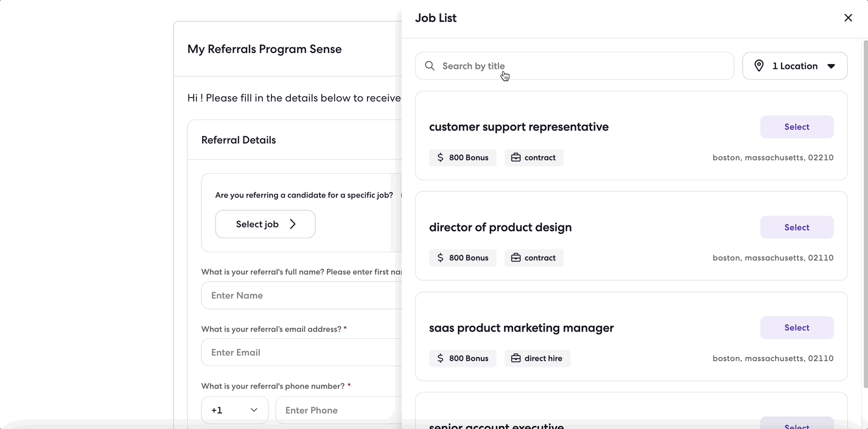
Task: Click the senior account executive title
Action: [x=497, y=425]
